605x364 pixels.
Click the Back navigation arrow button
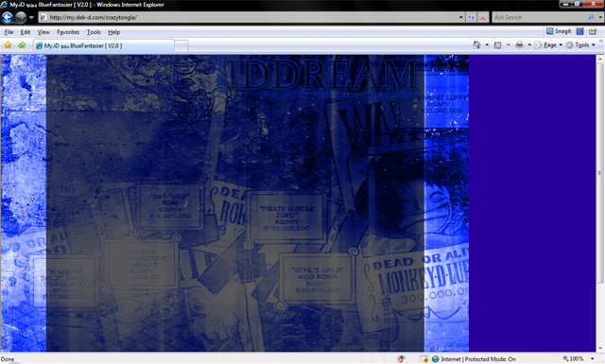click(x=8, y=17)
